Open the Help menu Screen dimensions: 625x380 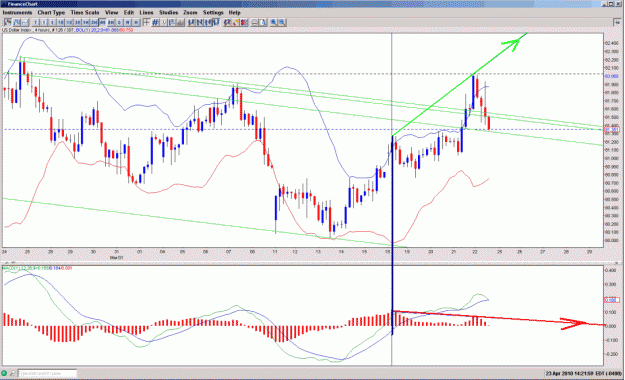pyautogui.click(x=234, y=12)
